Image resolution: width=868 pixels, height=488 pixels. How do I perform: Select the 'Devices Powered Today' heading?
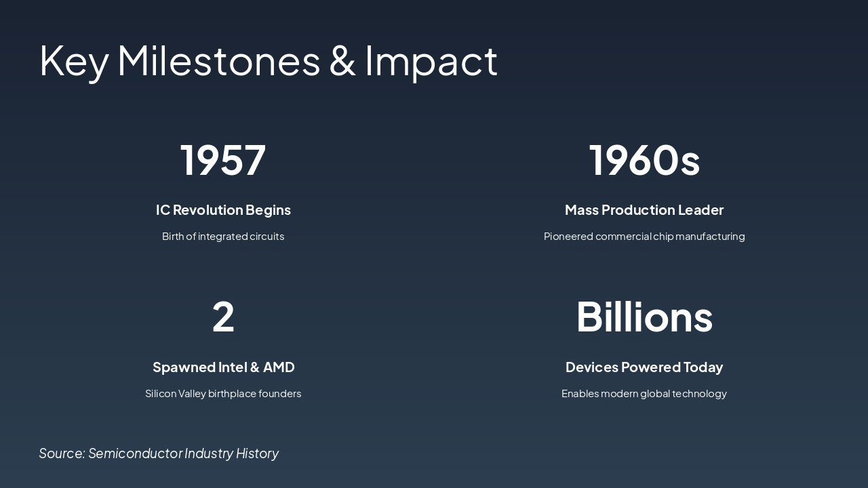click(x=644, y=367)
